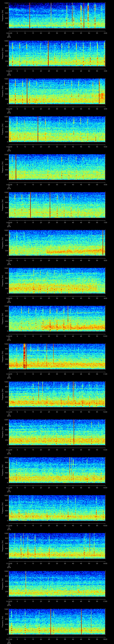Select the '9:14:00' time axis label
The image size is (114, 644).
[9, 525]
